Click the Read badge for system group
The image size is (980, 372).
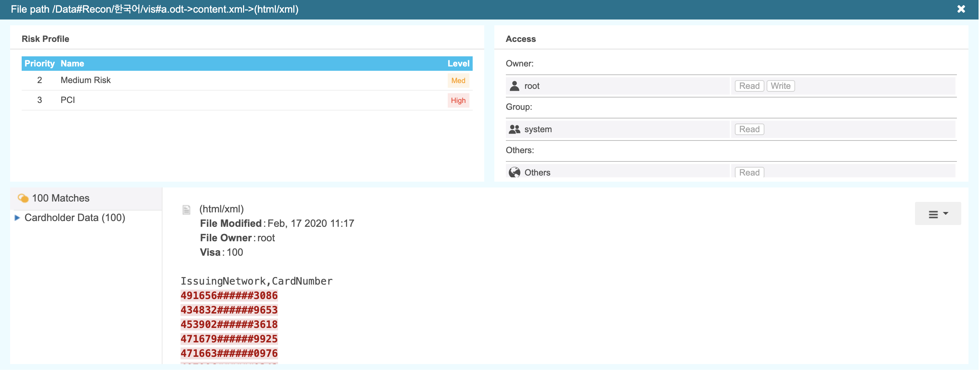749,129
